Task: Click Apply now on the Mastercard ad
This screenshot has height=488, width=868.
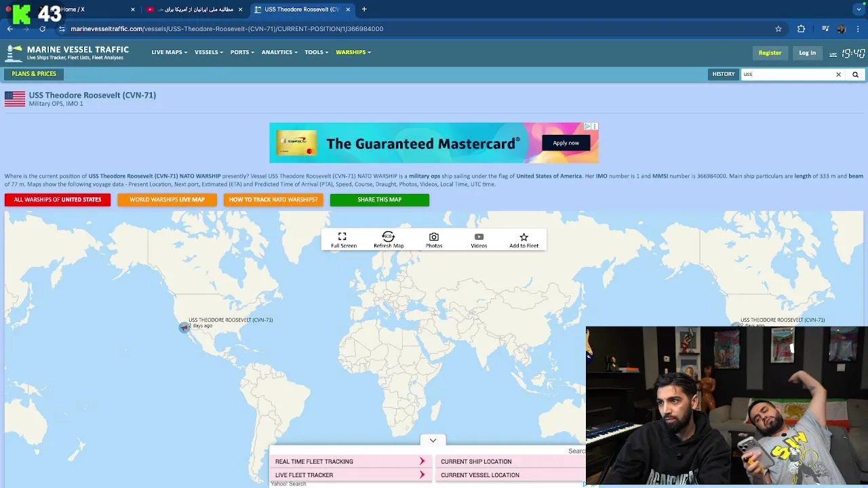Action: click(x=566, y=143)
